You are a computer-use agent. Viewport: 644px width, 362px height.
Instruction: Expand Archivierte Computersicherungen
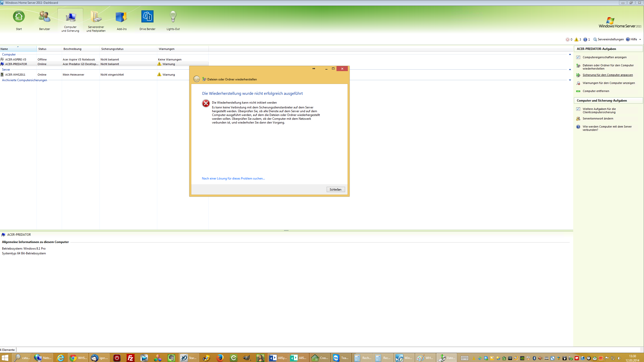point(570,80)
